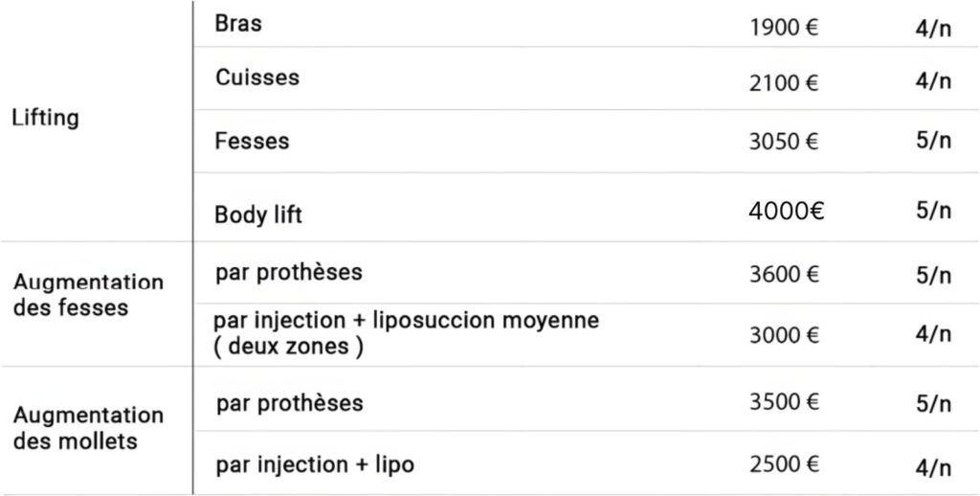Select the par injection + lipo entry
Image resolution: width=980 pixels, height=496 pixels.
pos(315,464)
